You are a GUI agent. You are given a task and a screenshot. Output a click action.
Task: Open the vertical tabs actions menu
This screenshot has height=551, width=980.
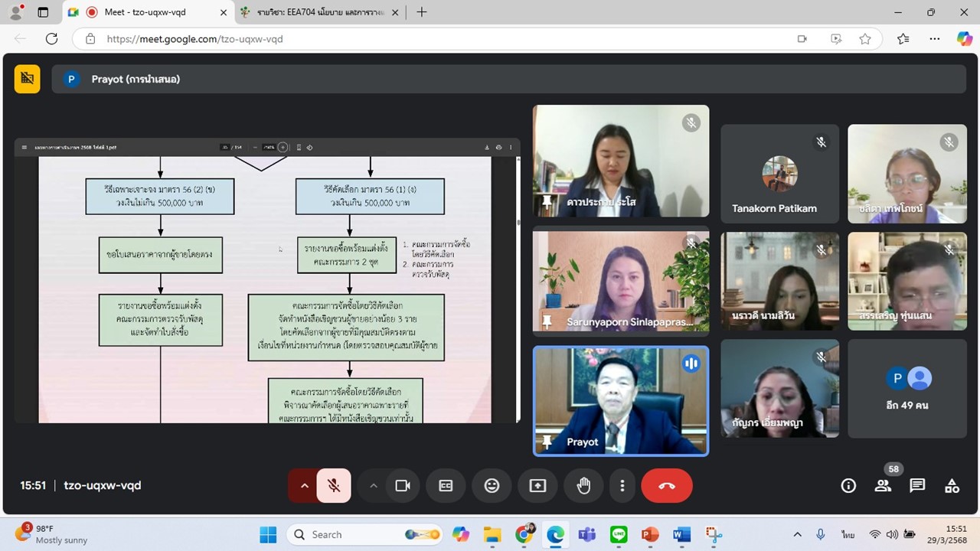(x=43, y=12)
